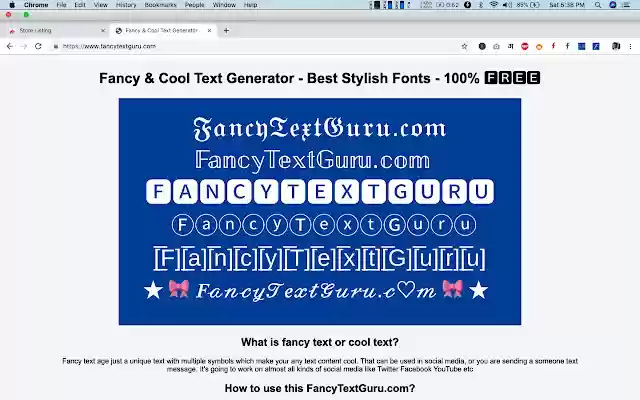Click the browser back arrow
The height and width of the screenshot is (400, 640).
10,46
